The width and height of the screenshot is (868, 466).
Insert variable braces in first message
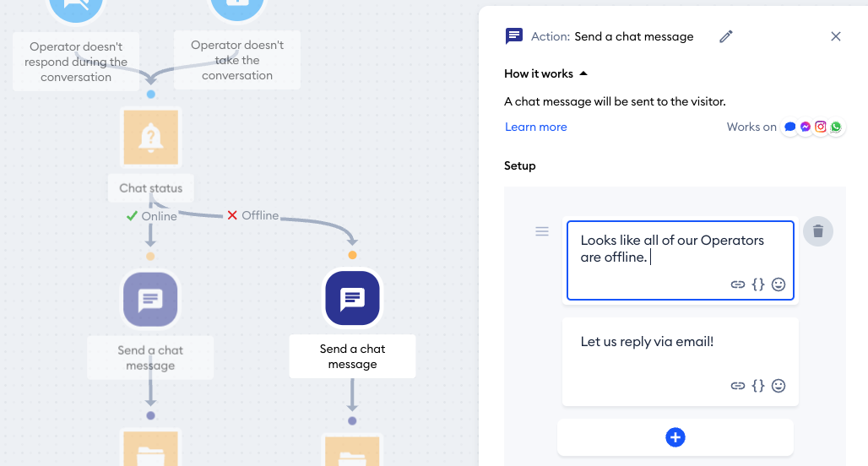click(x=758, y=284)
